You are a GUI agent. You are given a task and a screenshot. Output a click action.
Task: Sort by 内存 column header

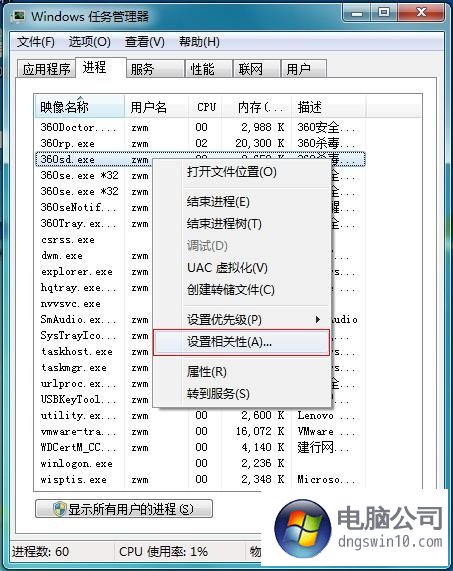coord(256,107)
